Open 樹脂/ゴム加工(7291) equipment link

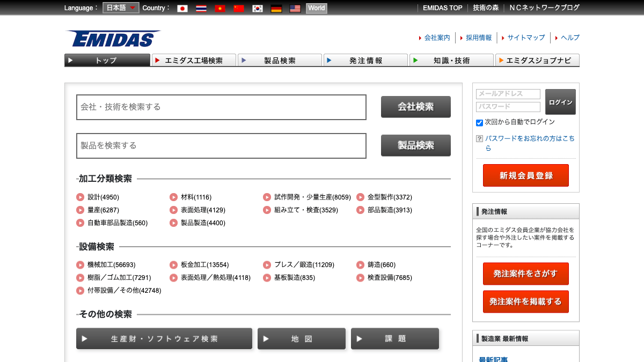click(119, 278)
